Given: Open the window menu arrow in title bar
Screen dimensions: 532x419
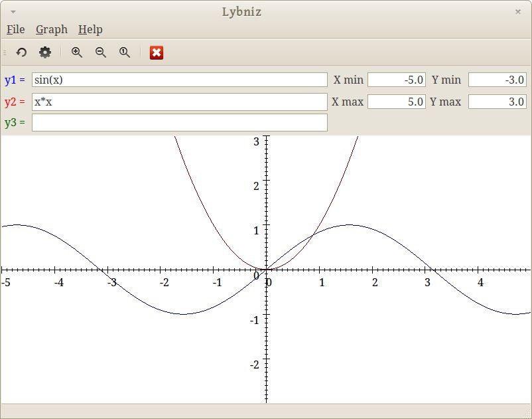Looking at the screenshot, I should click(13, 12).
